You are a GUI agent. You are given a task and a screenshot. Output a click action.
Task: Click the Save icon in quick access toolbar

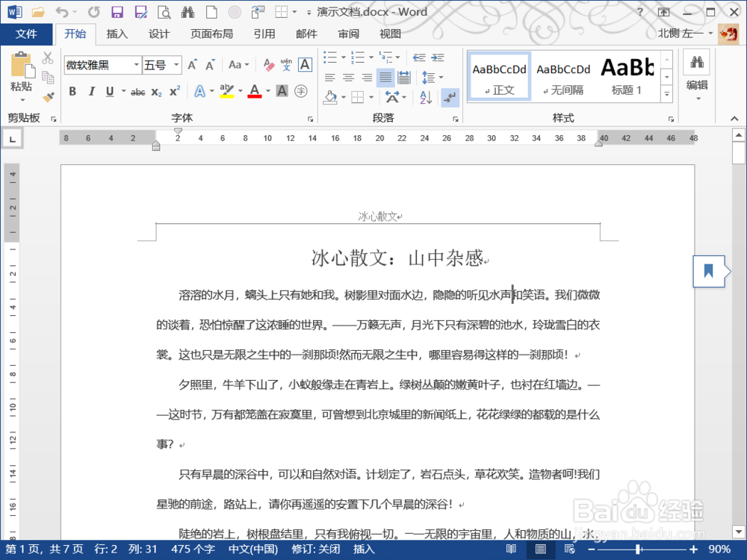tap(117, 13)
